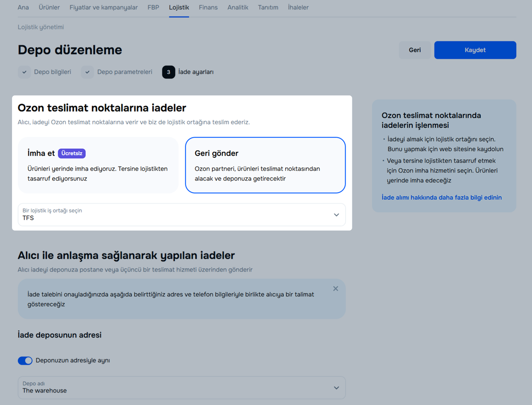The height and width of the screenshot is (405, 532).
Task: Open İade alımı hakkında daha fazla bilgi link
Action: [442, 197]
